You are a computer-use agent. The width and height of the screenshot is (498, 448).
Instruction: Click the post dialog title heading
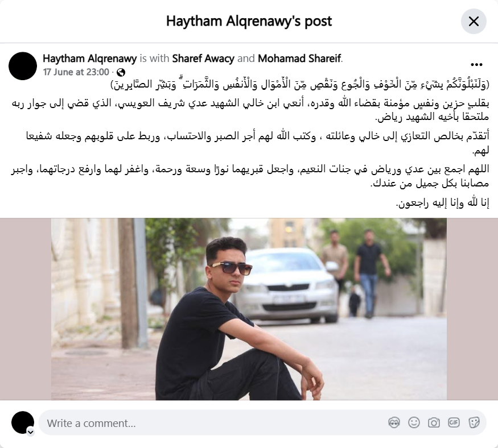(x=249, y=21)
